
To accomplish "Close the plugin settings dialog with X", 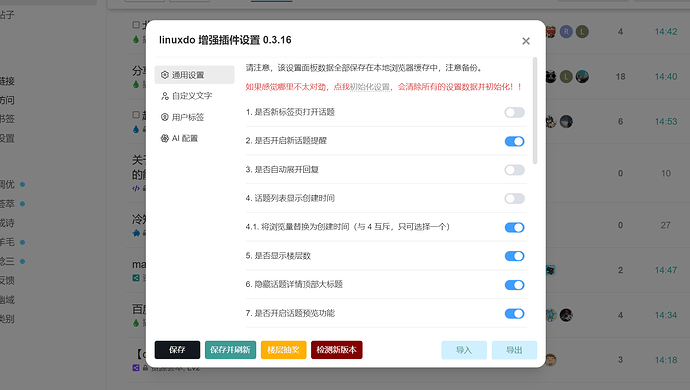I will (526, 41).
